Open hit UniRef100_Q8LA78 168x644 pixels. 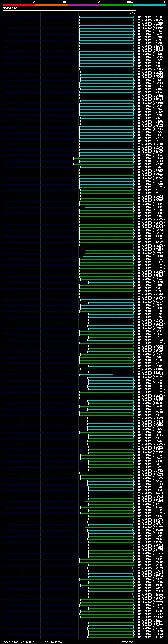pos(151,98)
